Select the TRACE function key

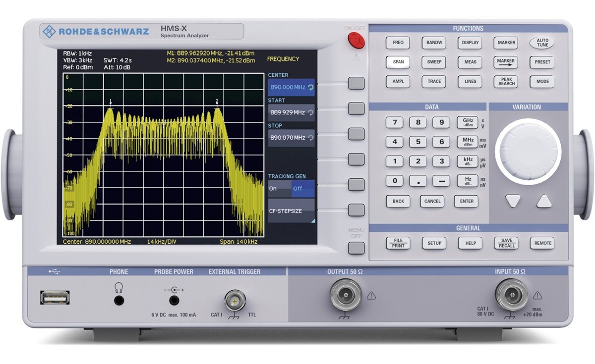pyautogui.click(x=434, y=82)
